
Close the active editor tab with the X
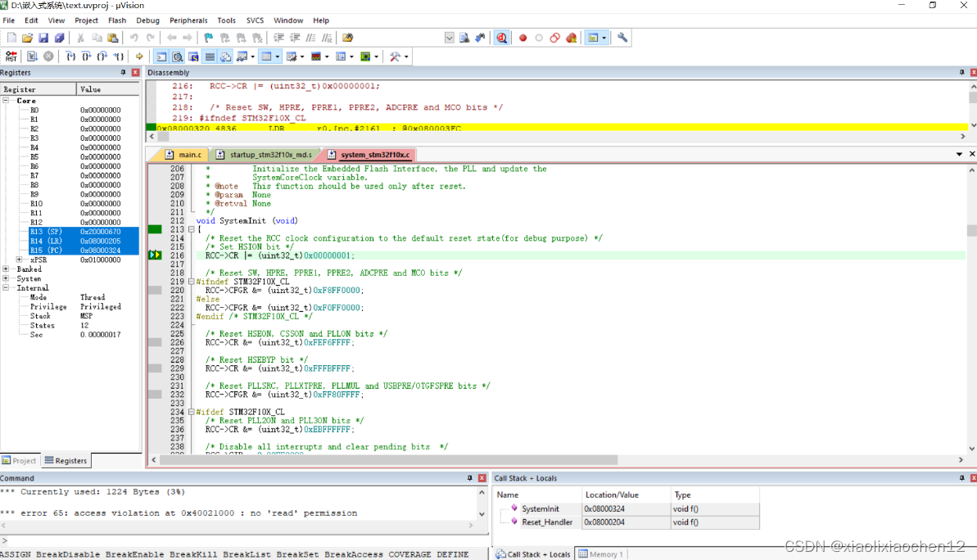pos(972,154)
